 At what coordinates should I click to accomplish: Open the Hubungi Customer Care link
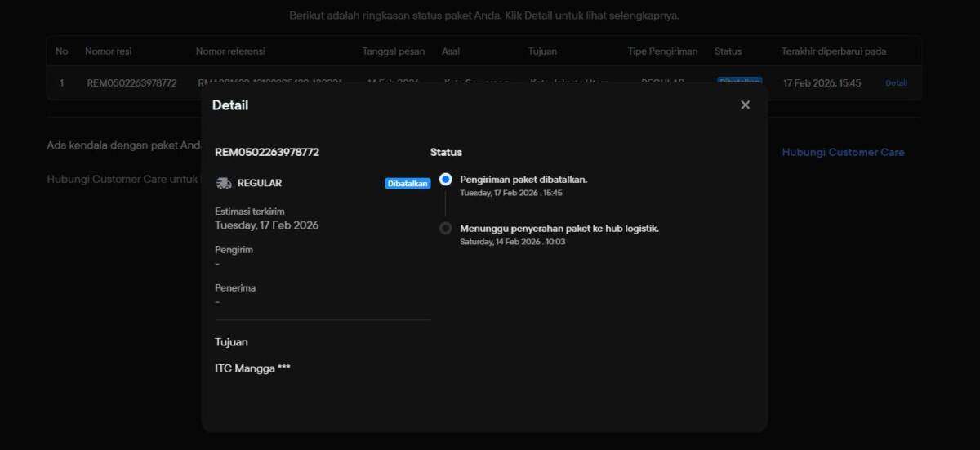843,152
